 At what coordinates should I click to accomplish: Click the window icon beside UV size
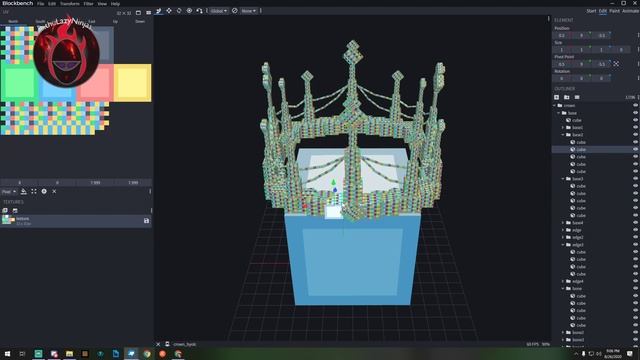click(138, 13)
